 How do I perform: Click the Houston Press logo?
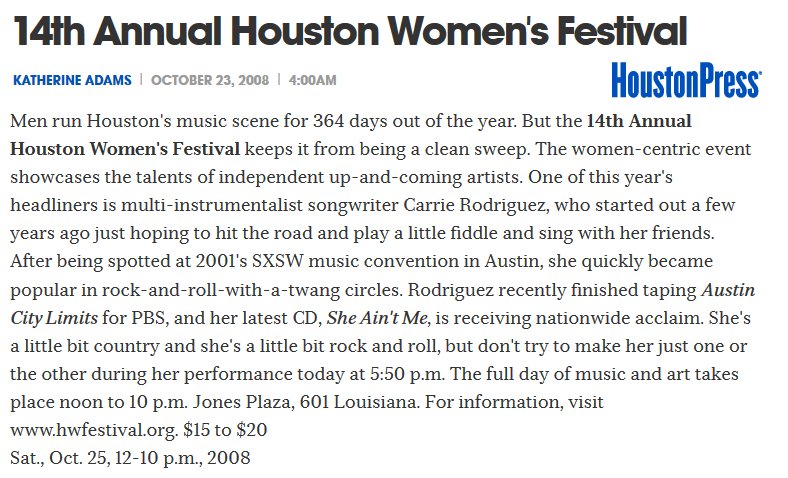tap(687, 82)
